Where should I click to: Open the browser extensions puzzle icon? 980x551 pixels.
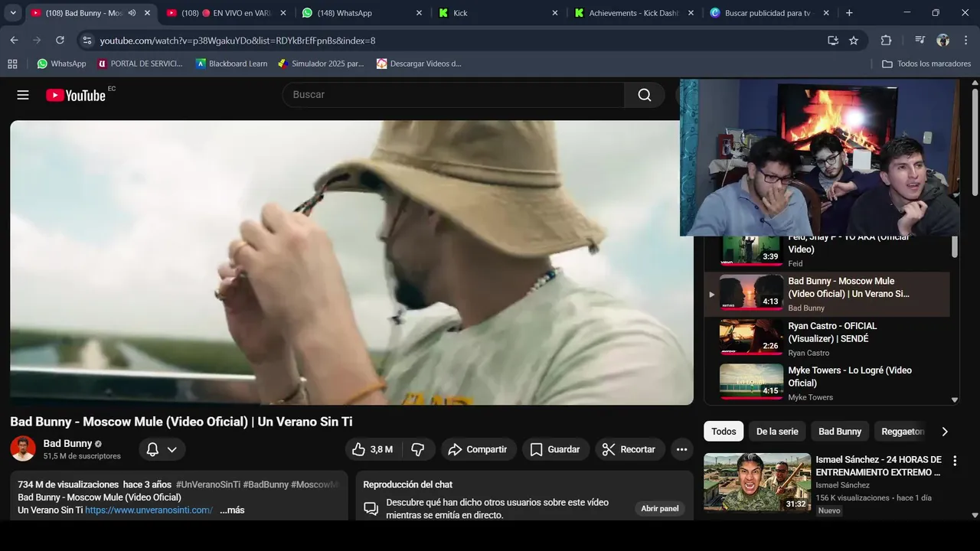[886, 40]
